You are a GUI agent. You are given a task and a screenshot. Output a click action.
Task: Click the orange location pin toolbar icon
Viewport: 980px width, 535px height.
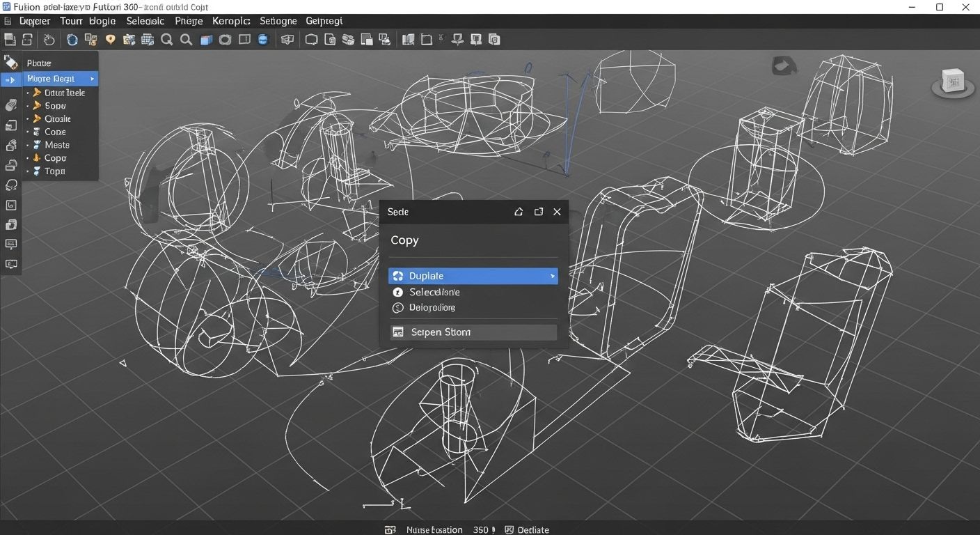point(110,40)
